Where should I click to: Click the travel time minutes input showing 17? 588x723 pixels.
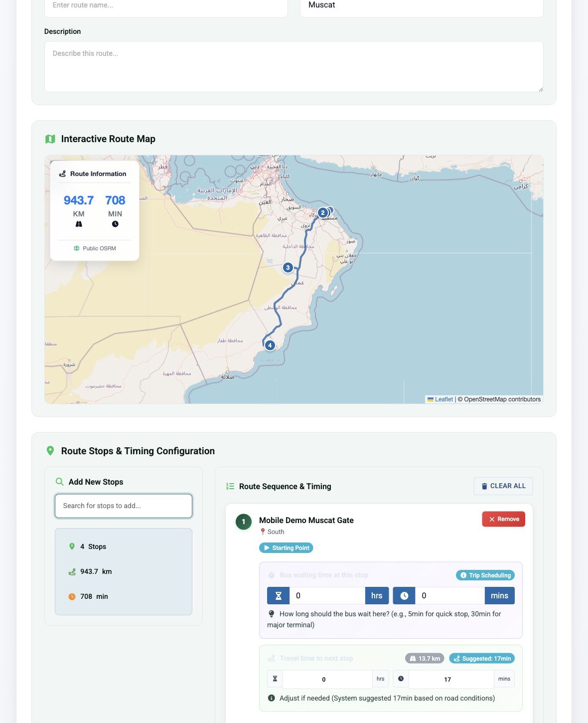[451, 679]
